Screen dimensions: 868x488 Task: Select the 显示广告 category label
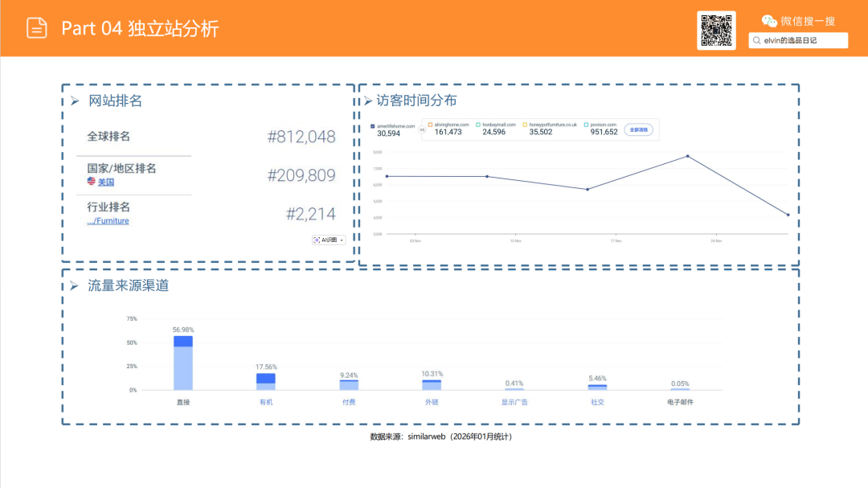[514, 400]
